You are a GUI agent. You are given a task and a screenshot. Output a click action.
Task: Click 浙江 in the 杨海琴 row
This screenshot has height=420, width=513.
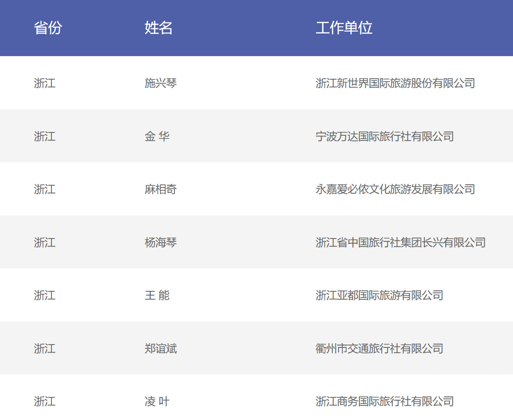point(45,242)
